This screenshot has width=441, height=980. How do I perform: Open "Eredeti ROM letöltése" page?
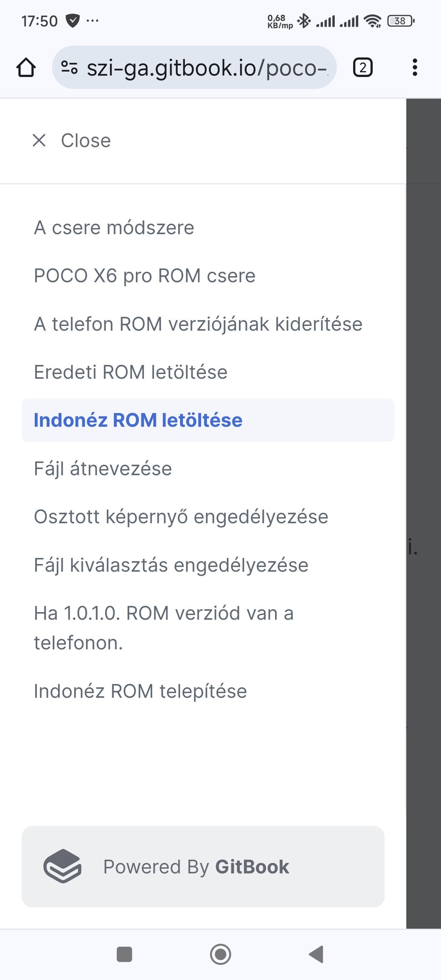(x=130, y=373)
